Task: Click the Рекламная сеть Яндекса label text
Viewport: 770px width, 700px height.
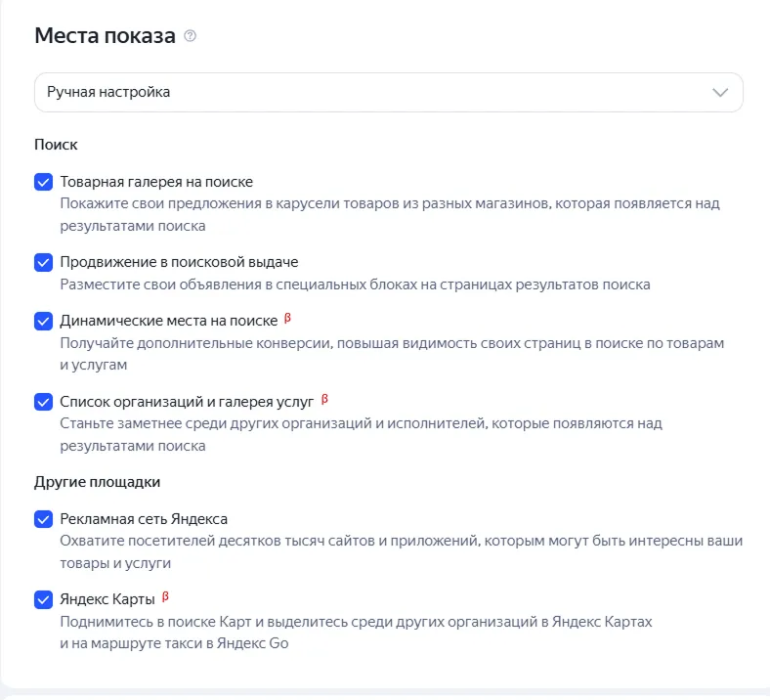Action: click(144, 518)
